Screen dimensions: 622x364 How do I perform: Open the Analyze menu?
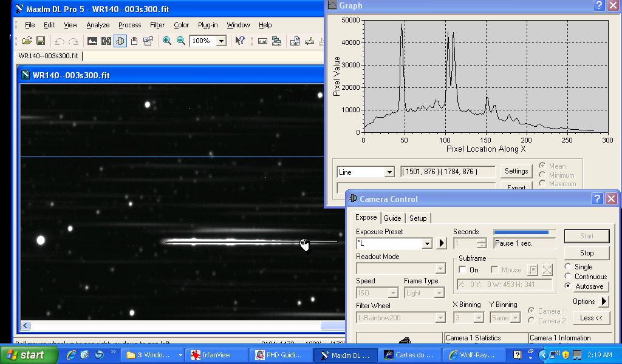[x=98, y=25]
